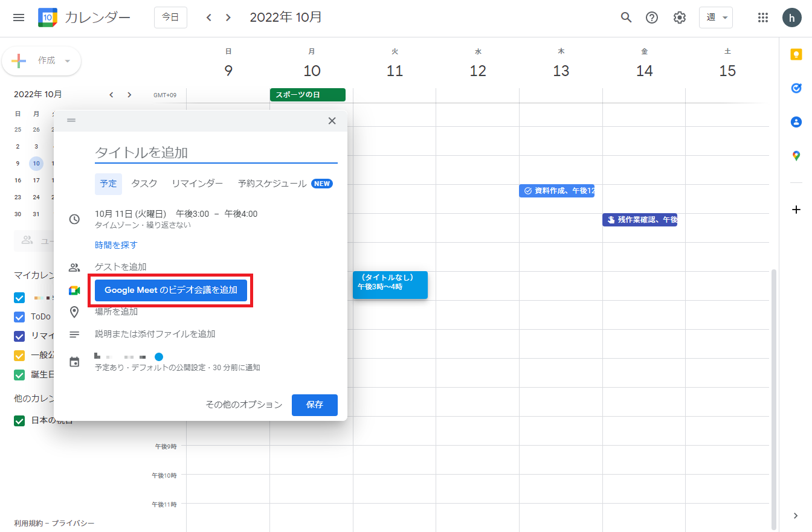Viewport: 812px width, 532px height.
Task: Open the Google apps grid
Action: coord(763,18)
